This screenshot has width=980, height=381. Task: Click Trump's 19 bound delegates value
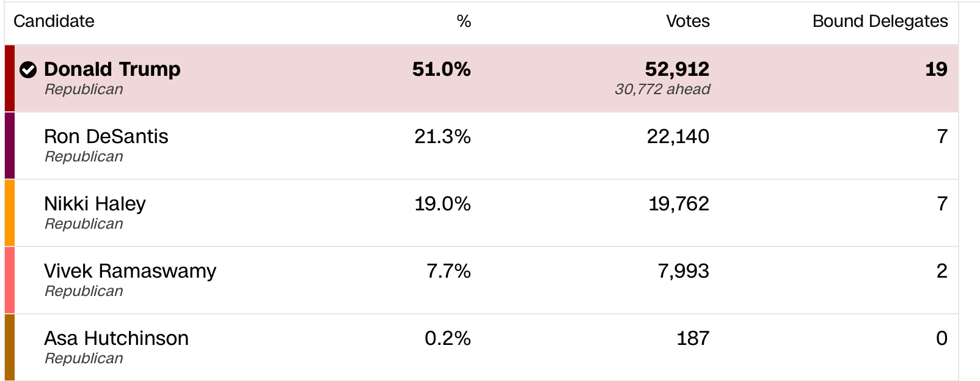point(936,69)
